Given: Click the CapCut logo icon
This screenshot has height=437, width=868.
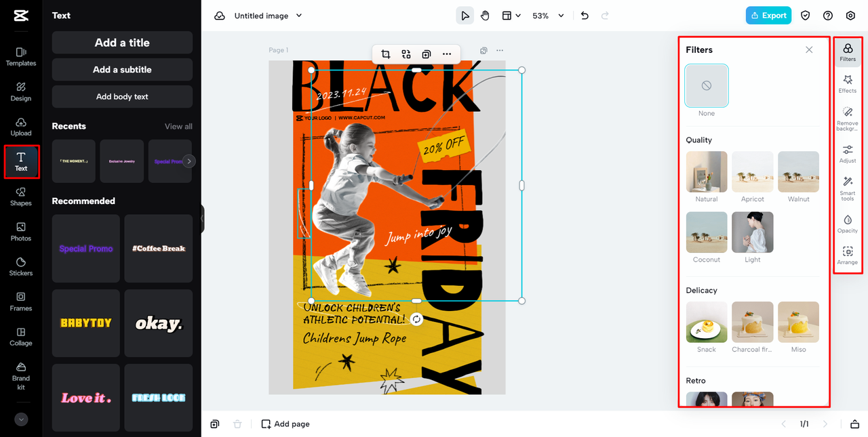Looking at the screenshot, I should pos(21,16).
